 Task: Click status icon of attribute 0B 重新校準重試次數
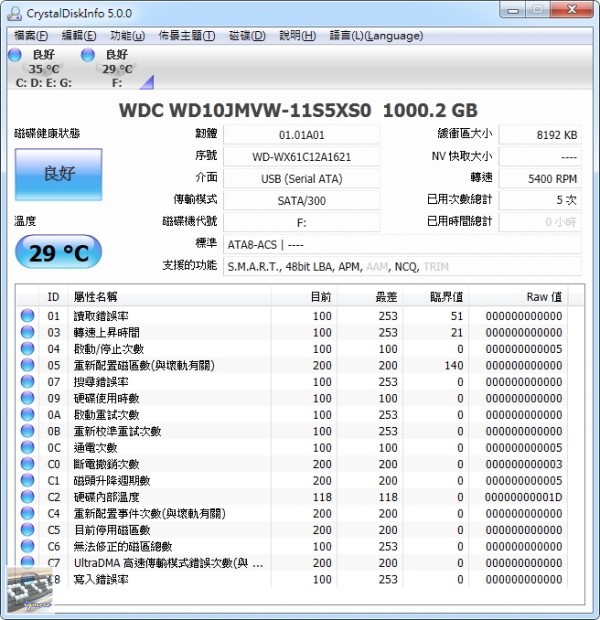pos(27,431)
